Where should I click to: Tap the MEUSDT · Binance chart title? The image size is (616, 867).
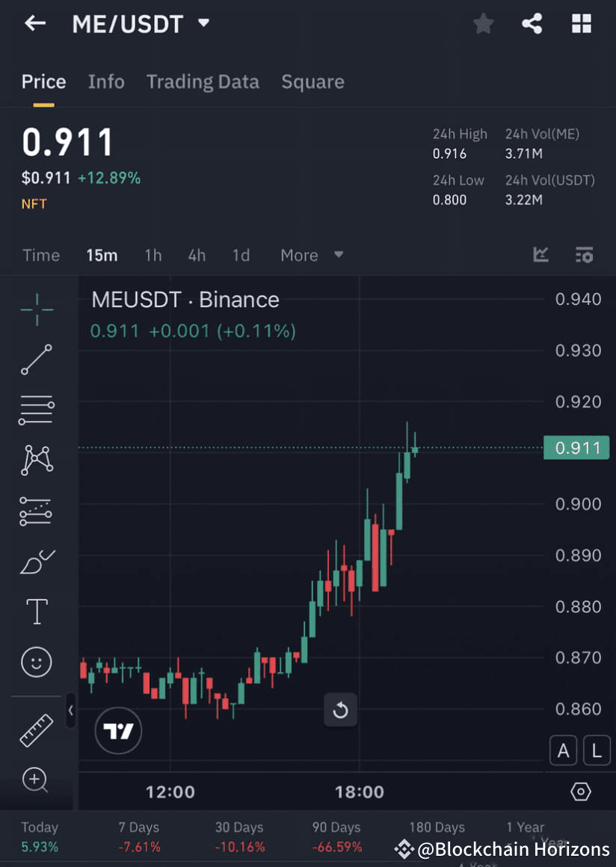pos(185,300)
